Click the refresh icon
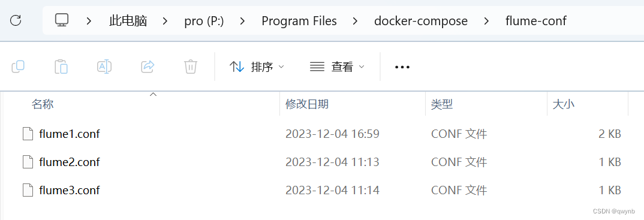644x220 pixels. (16, 20)
